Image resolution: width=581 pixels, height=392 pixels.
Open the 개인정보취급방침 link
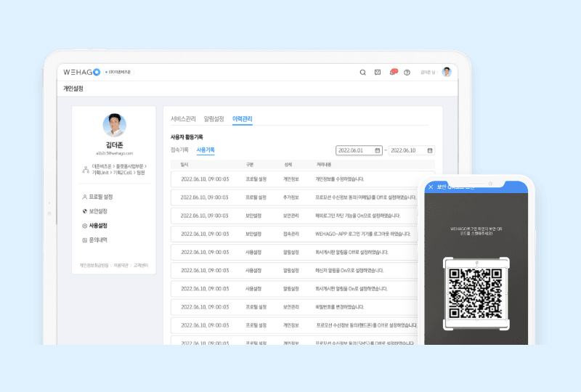tap(94, 265)
